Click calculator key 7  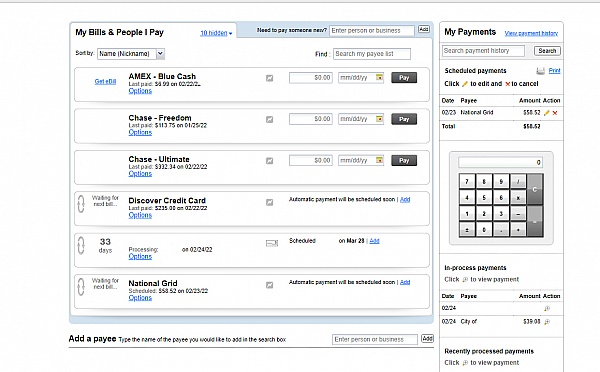(467, 182)
